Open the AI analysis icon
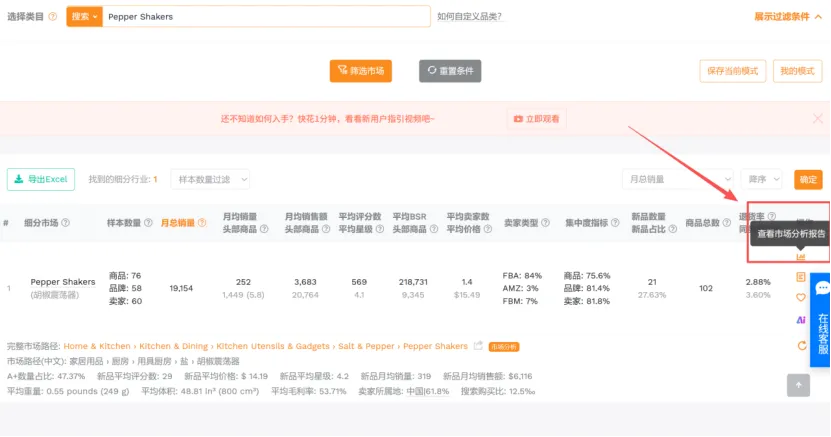Viewport: 831px width, 437px height. [800, 320]
